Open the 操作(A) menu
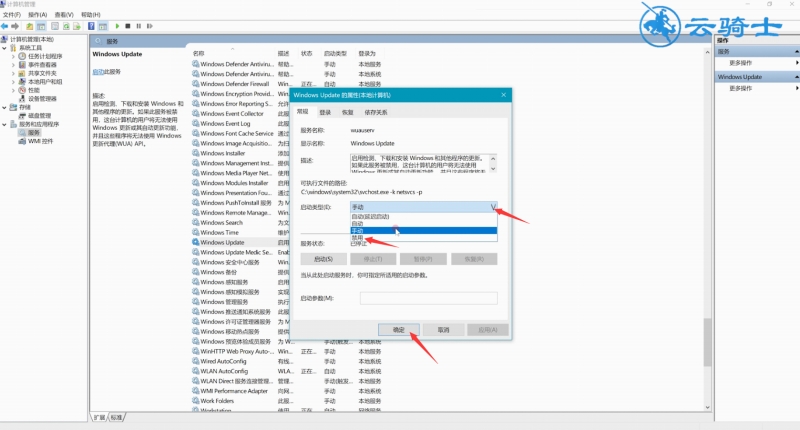 click(x=38, y=15)
